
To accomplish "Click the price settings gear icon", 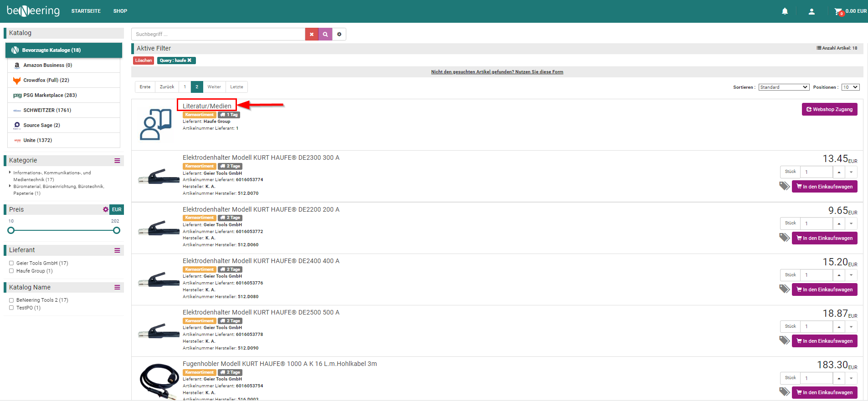I will (x=106, y=209).
